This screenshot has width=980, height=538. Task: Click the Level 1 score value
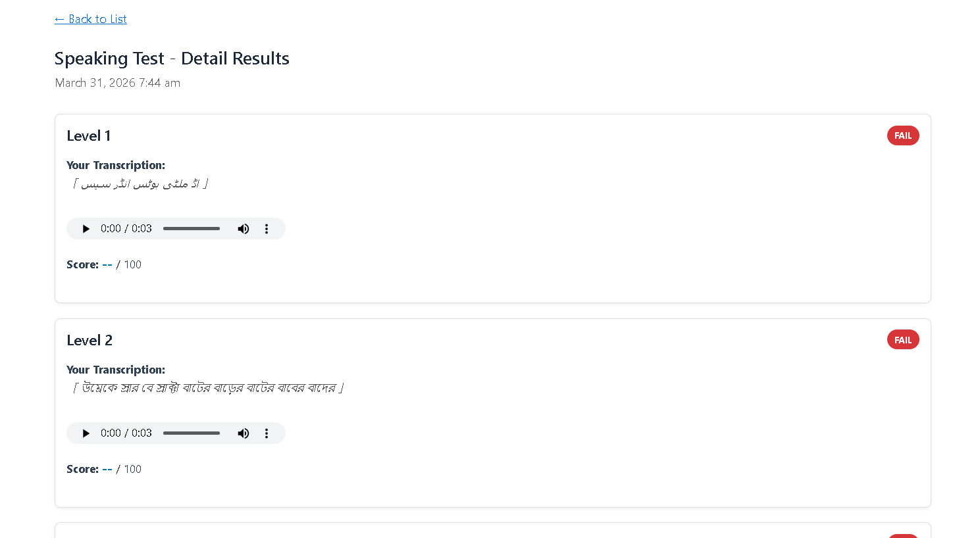pyautogui.click(x=107, y=265)
